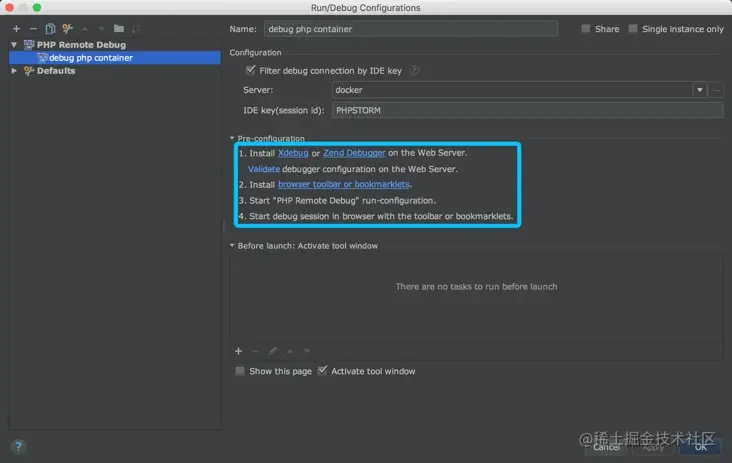The height and width of the screenshot is (463, 732).
Task: Move before-launch task down
Action: [307, 351]
